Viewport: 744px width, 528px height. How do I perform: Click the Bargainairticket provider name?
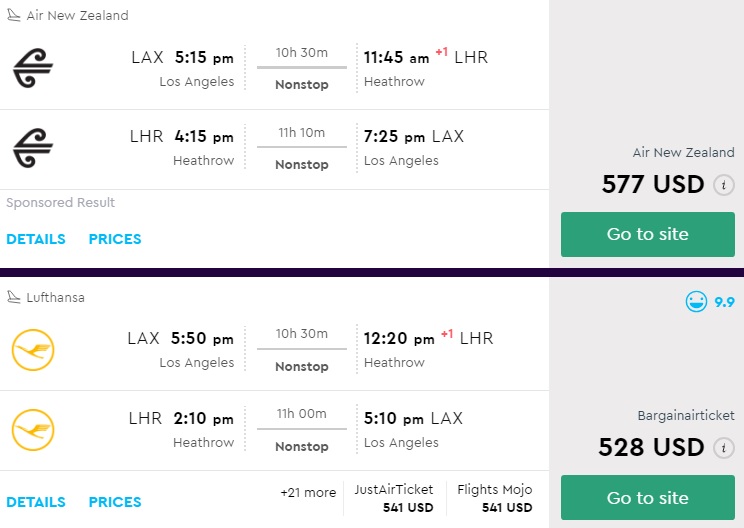pos(685,415)
